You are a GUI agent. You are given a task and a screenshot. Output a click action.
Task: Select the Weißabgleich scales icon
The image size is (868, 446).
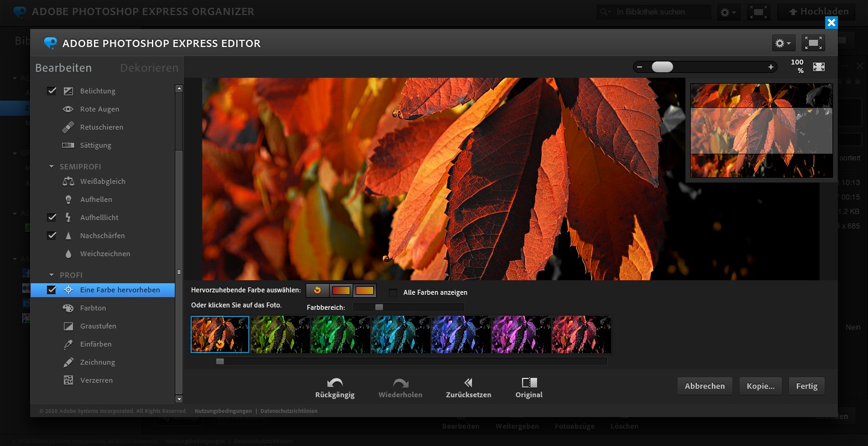pyautogui.click(x=68, y=181)
